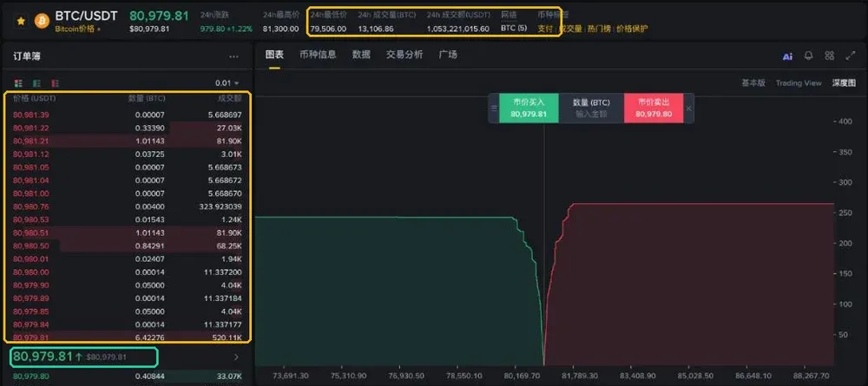
Task: Open the 支付 tag link
Action: [545, 29]
